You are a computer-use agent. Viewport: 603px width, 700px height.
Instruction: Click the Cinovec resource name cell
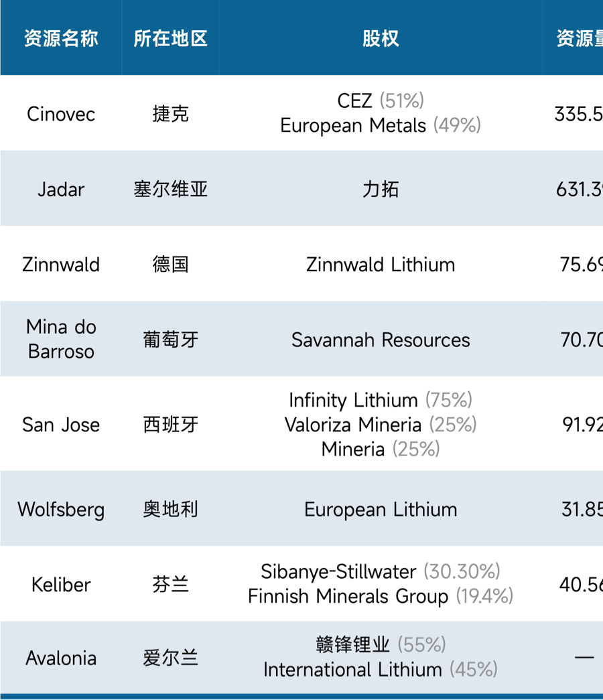click(61, 114)
